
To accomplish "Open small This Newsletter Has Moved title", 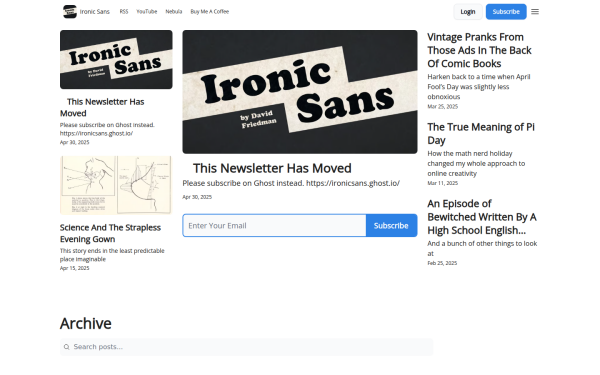I will pyautogui.click(x=102, y=108).
